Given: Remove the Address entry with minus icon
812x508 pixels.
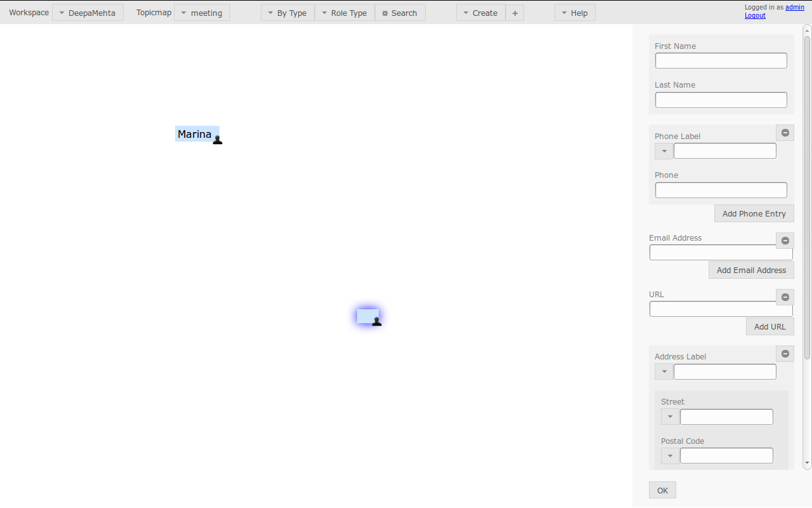Looking at the screenshot, I should click(785, 354).
